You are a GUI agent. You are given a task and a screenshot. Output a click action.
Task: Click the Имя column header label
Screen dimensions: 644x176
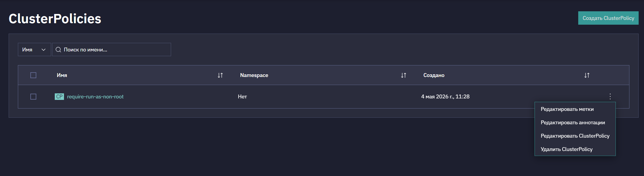coord(62,75)
